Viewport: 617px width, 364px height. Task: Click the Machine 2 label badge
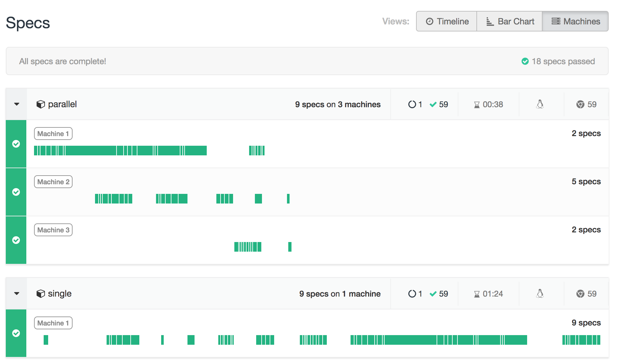(x=53, y=182)
